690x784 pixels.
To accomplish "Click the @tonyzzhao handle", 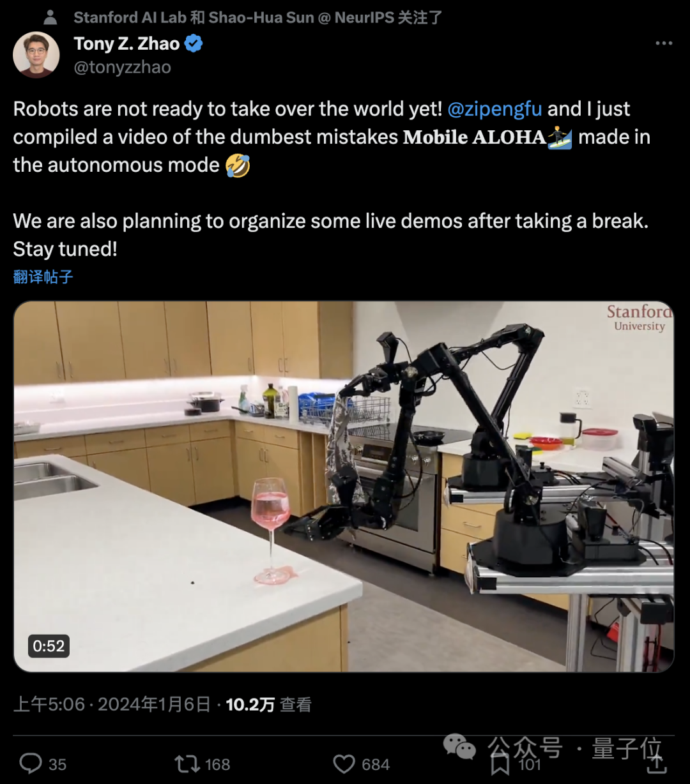I will 123,67.
